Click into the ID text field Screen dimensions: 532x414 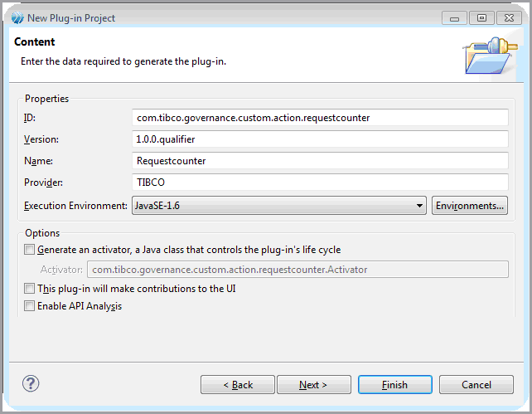[x=320, y=118]
